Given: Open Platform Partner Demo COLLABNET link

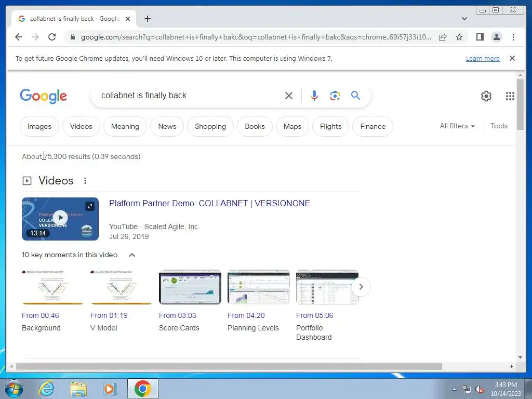Looking at the screenshot, I should [209, 203].
